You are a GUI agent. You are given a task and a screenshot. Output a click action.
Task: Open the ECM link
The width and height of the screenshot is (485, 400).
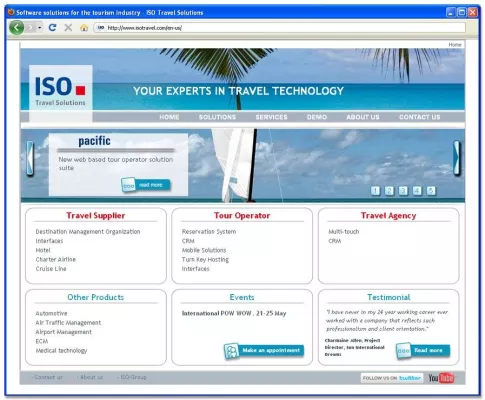(x=42, y=341)
